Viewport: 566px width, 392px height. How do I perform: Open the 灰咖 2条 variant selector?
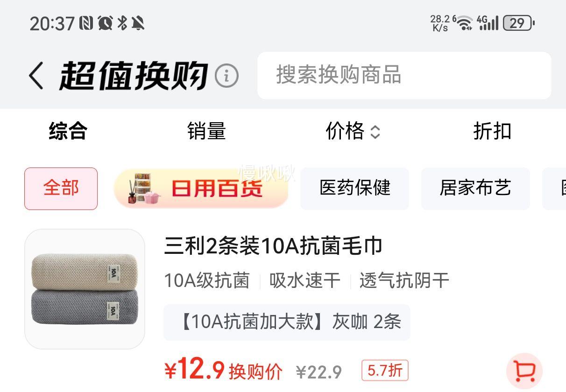287,322
